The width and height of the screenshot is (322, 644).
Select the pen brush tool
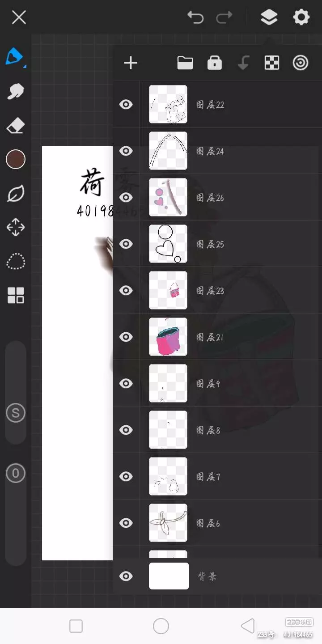point(15,57)
